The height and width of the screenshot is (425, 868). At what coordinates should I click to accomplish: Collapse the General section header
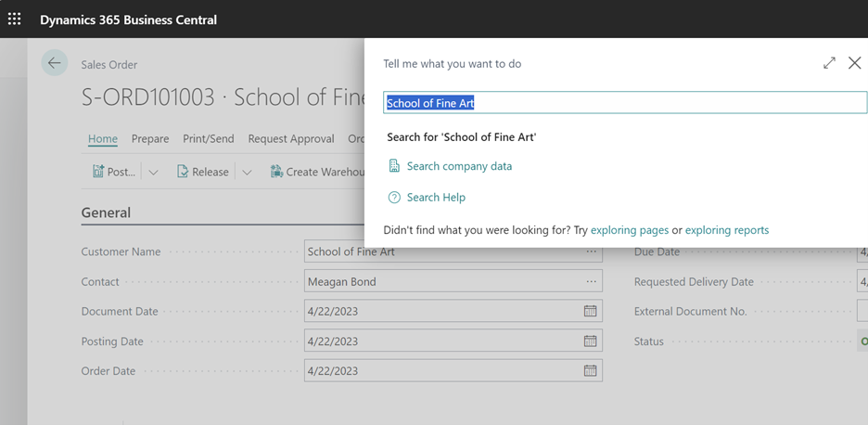pos(107,212)
